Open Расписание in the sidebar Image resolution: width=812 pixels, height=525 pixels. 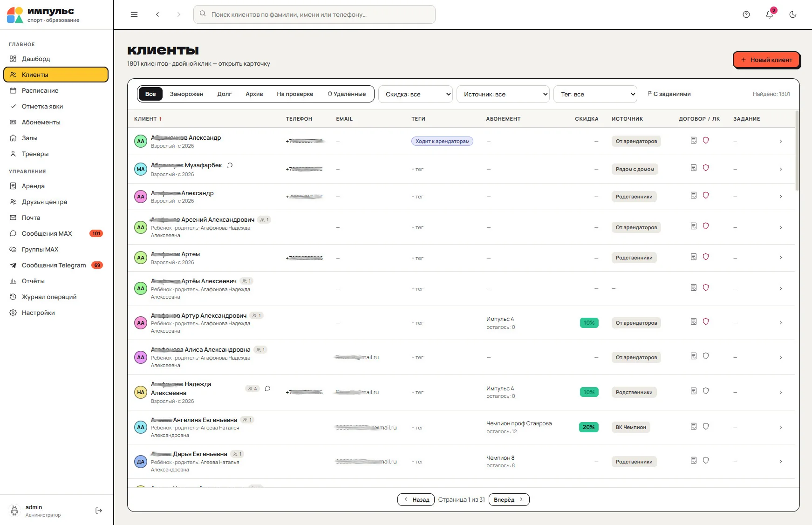coord(56,90)
